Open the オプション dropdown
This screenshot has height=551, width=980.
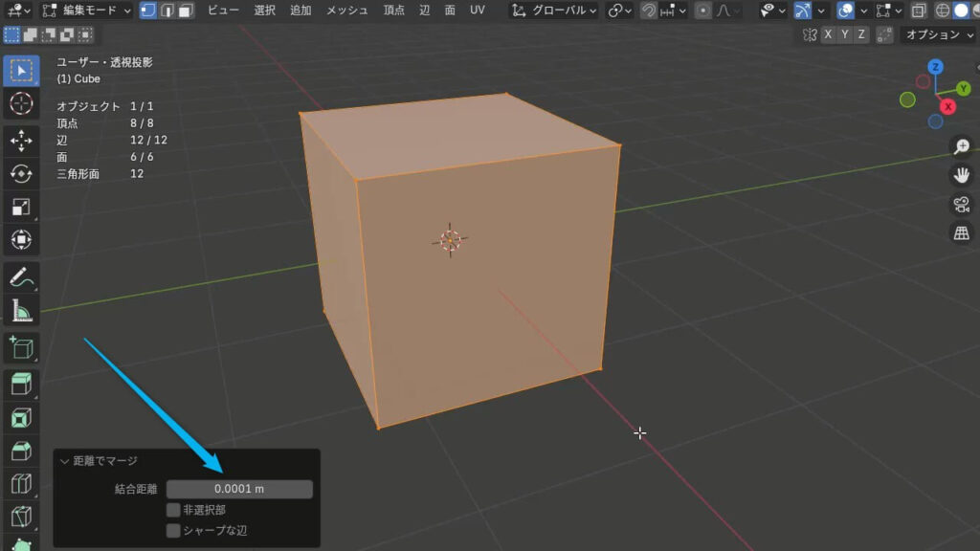click(x=940, y=35)
